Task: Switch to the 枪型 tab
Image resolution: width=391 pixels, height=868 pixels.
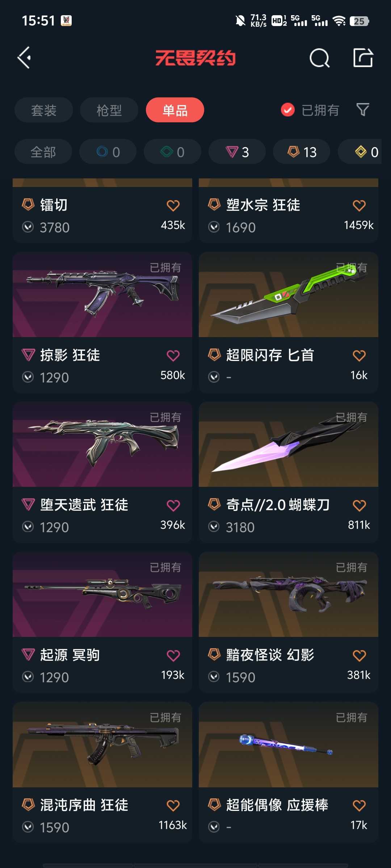Action: click(x=109, y=110)
